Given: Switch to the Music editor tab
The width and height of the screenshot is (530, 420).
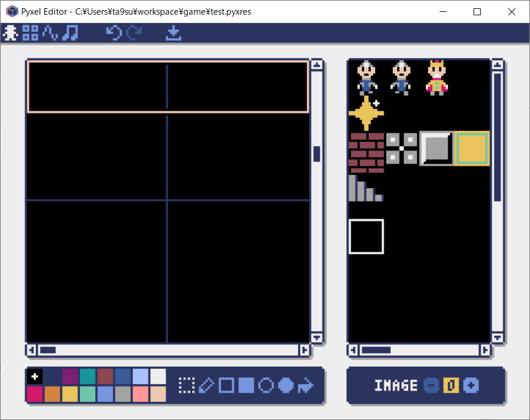Looking at the screenshot, I should tap(71, 33).
